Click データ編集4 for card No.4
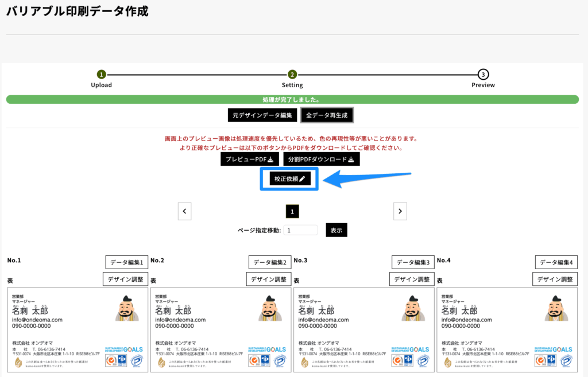The height and width of the screenshot is (377, 588). click(556, 262)
